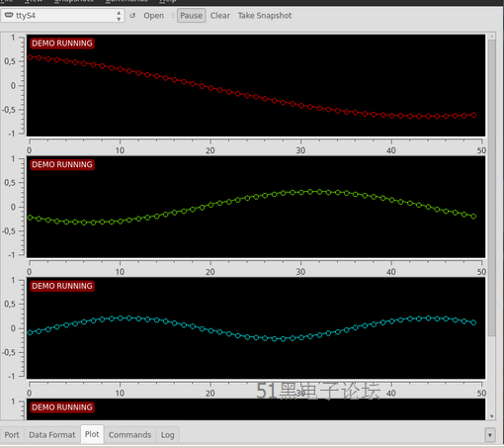
Task: Click the port reload icon
Action: pos(132,16)
